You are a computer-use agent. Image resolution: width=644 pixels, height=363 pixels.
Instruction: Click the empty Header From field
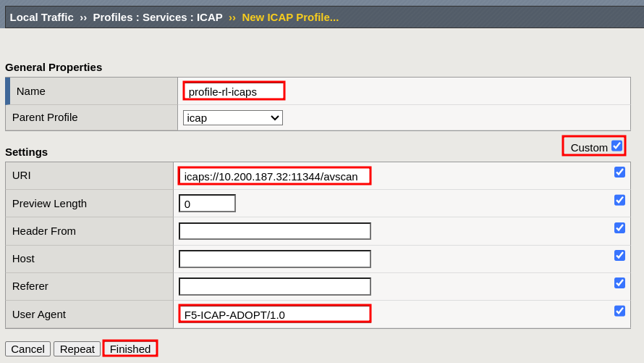pos(274,231)
